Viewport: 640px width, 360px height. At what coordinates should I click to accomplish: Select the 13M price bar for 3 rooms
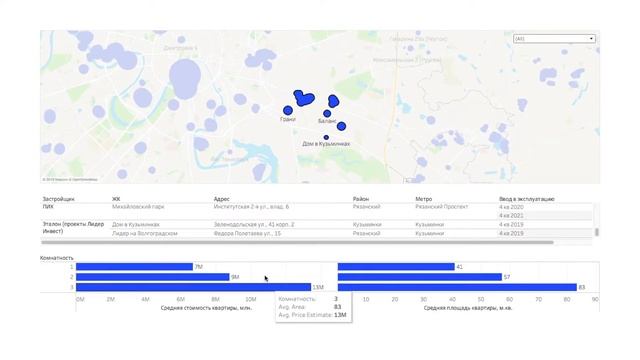pyautogui.click(x=193, y=287)
